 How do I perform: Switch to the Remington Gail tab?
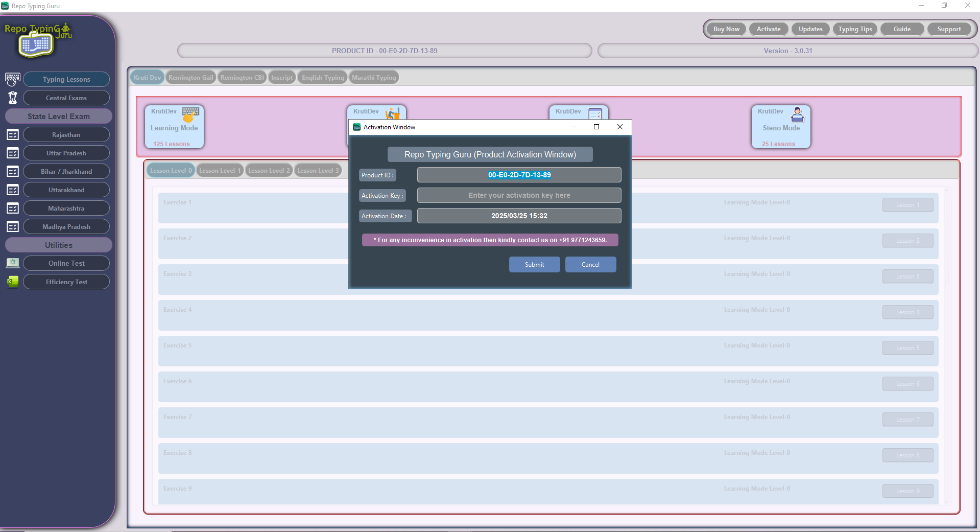coord(190,78)
